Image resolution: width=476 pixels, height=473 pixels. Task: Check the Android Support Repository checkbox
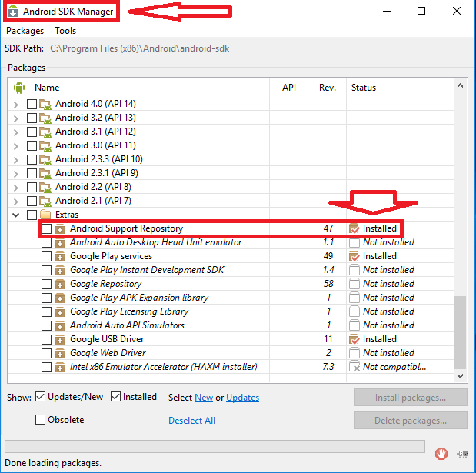pyautogui.click(x=46, y=228)
